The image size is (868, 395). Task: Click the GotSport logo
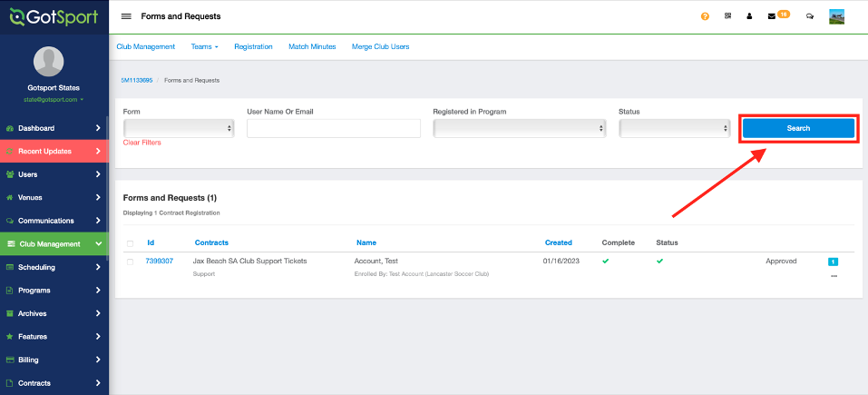coord(54,17)
